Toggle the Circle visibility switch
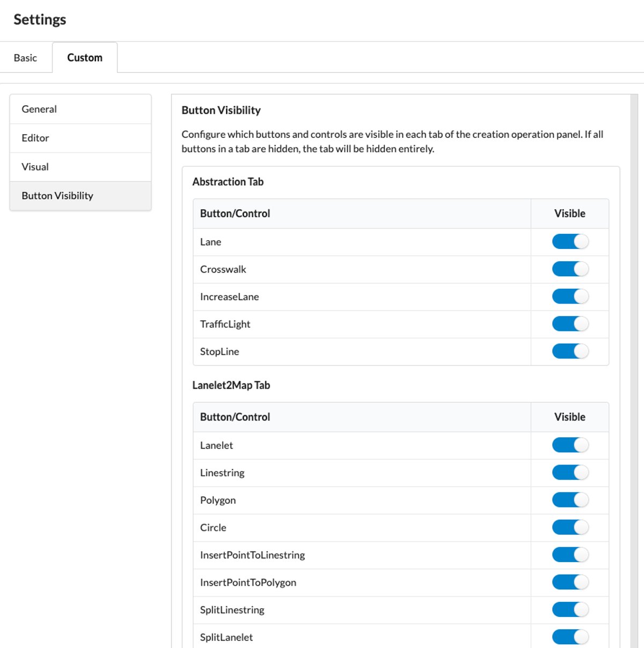The image size is (644, 648). [570, 527]
